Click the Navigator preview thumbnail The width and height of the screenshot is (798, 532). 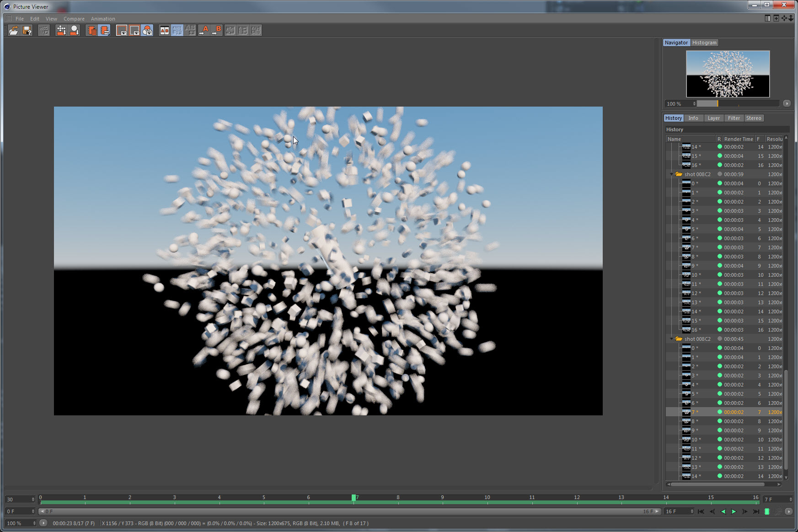coord(728,74)
